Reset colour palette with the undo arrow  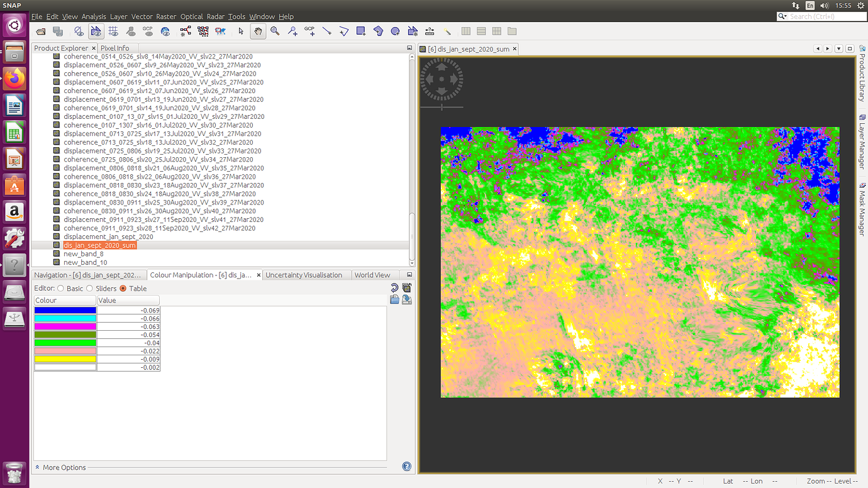point(394,288)
